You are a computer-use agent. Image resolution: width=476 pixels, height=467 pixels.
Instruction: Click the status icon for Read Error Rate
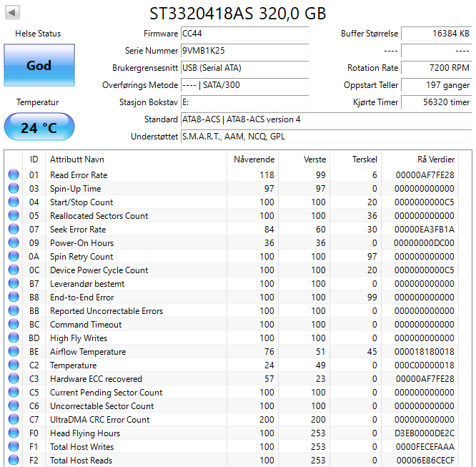pyautogui.click(x=14, y=175)
